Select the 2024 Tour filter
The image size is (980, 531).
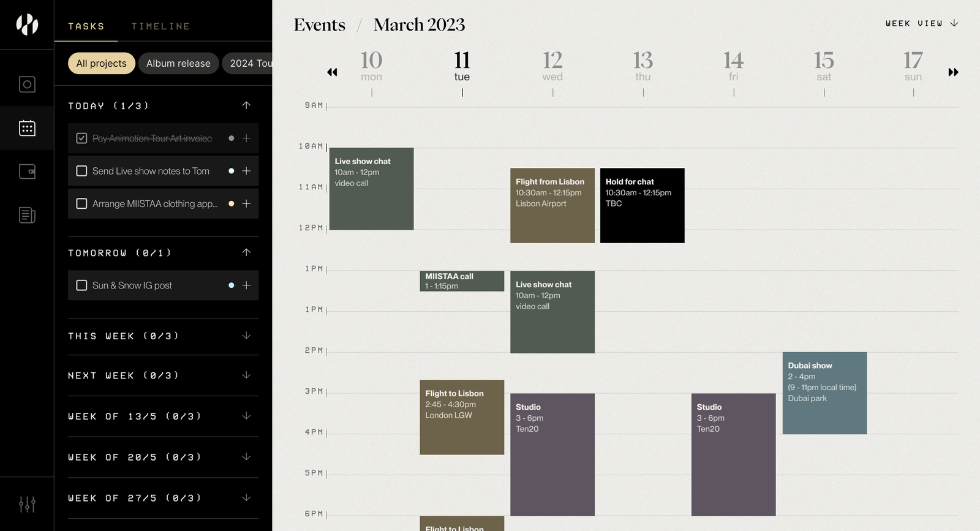(247, 63)
